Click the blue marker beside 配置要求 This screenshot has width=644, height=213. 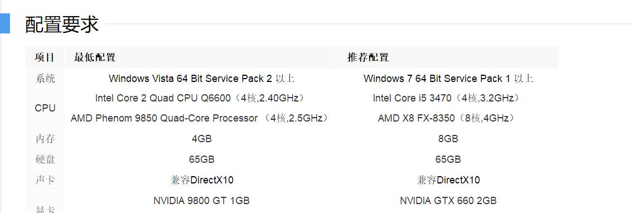pos(4,23)
